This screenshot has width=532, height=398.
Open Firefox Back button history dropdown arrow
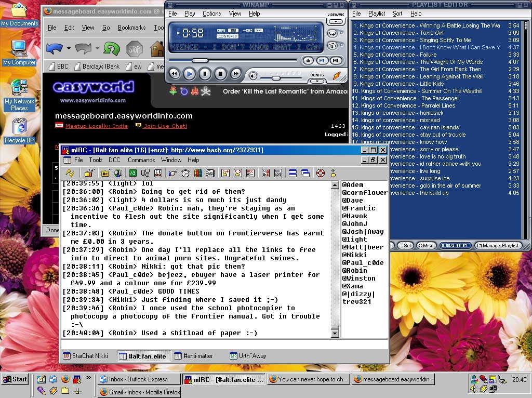point(69,49)
